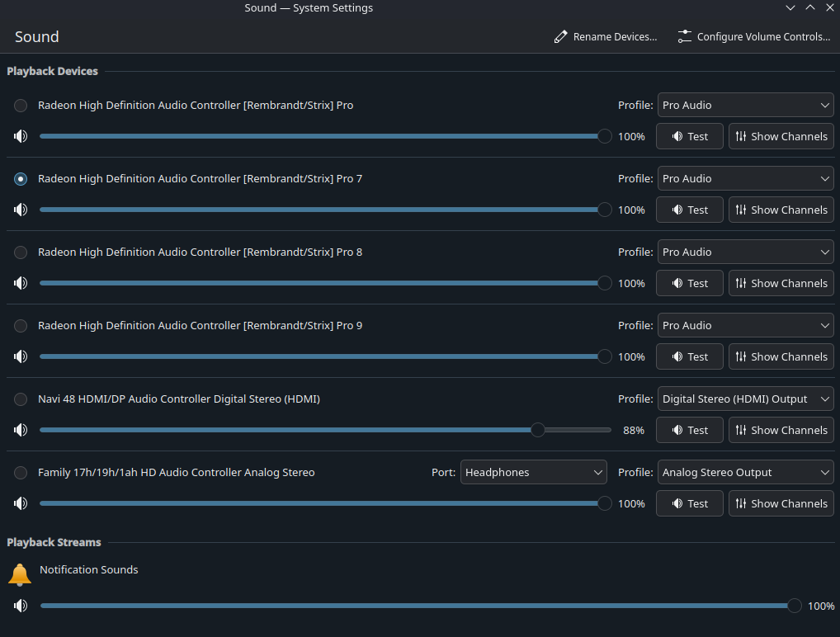Mute the Family 17h Analog Stereo speaker icon
The width and height of the screenshot is (840, 637).
[21, 503]
